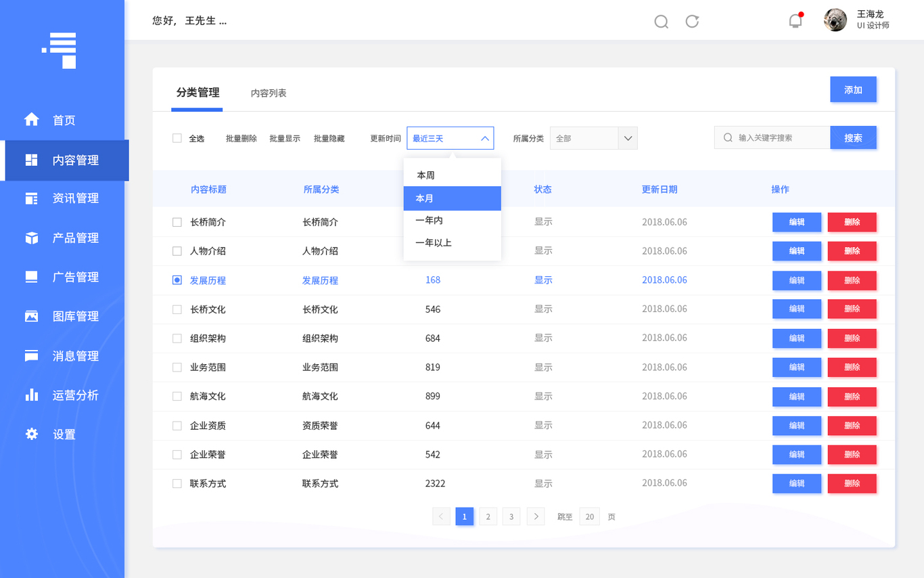Click the magnifier icon inside the keyword search box
Viewport: 924px width, 578px height.
(x=728, y=137)
